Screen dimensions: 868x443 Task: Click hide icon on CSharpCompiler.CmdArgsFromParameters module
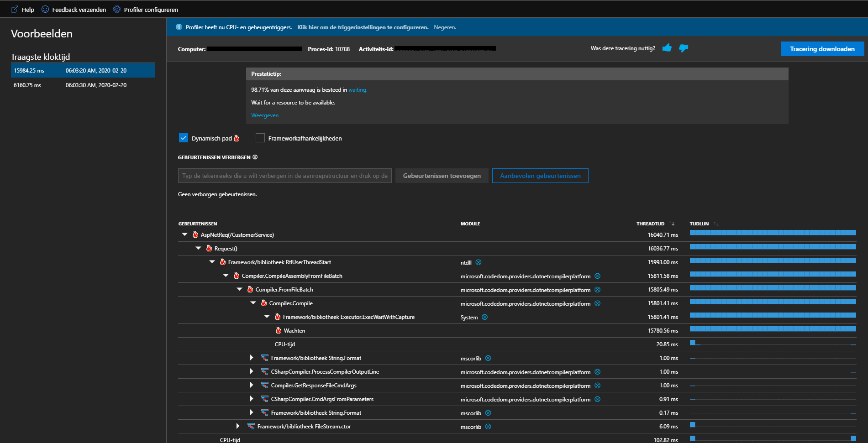point(598,399)
